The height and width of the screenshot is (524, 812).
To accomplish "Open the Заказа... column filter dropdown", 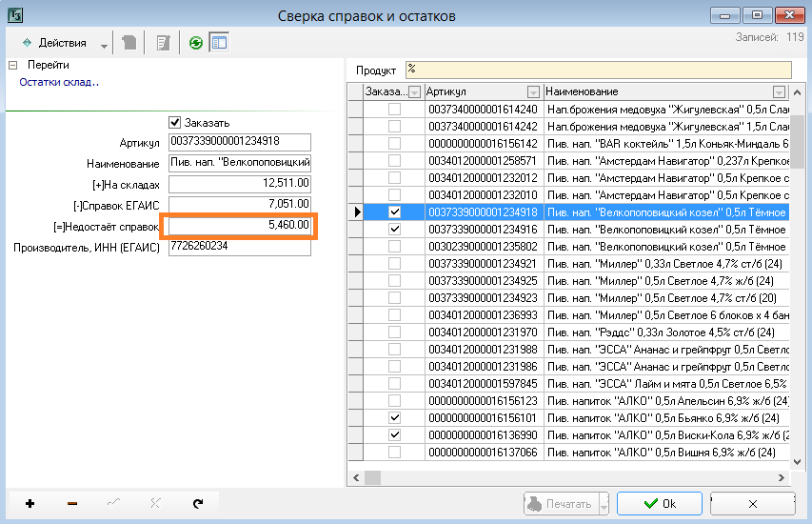I will click(x=414, y=92).
